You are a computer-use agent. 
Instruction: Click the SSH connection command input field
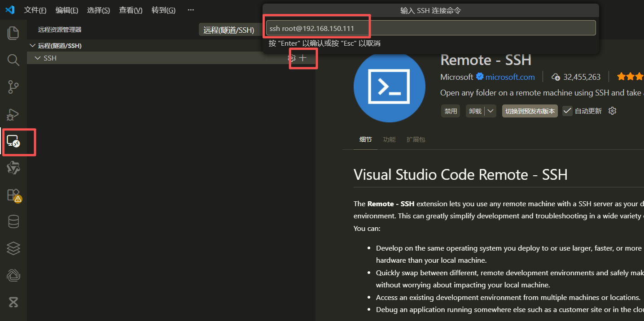tap(430, 28)
